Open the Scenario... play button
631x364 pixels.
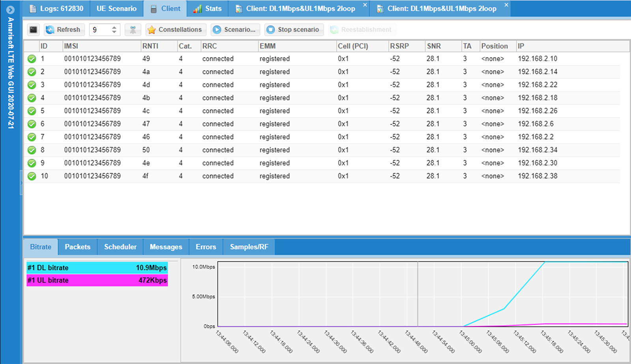(235, 30)
